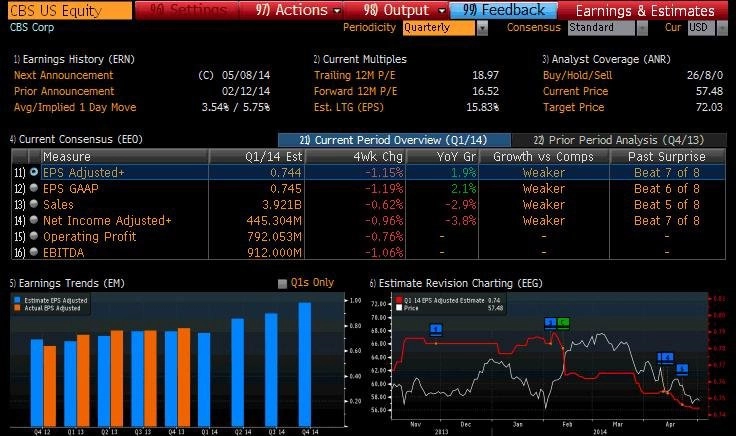Select the EPS Adjusted+ radio button
736x436 pixels.
point(34,172)
